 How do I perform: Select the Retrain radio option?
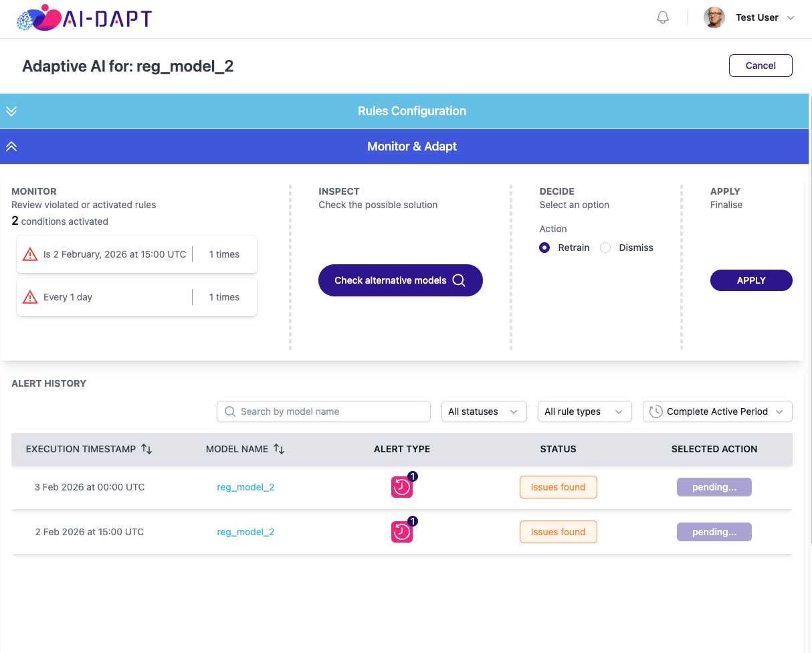point(545,248)
